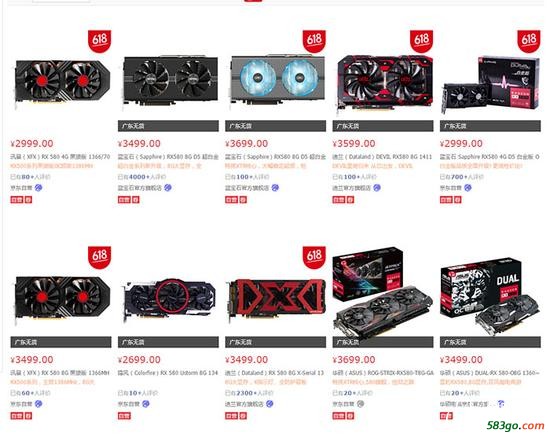This screenshot has width=550, height=441.
Task: Open the Sapphire RX580 8G D5 ¥3499 title link
Action: [x=168, y=156]
